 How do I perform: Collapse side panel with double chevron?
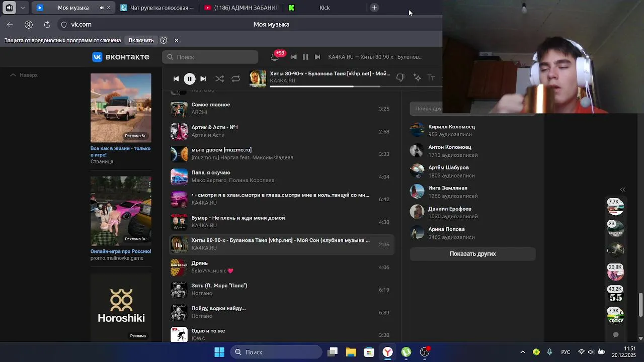(622, 190)
